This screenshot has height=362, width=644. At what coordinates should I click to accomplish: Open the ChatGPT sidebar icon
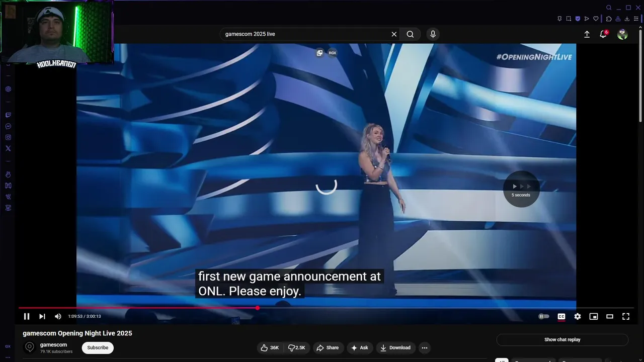[x=8, y=89]
